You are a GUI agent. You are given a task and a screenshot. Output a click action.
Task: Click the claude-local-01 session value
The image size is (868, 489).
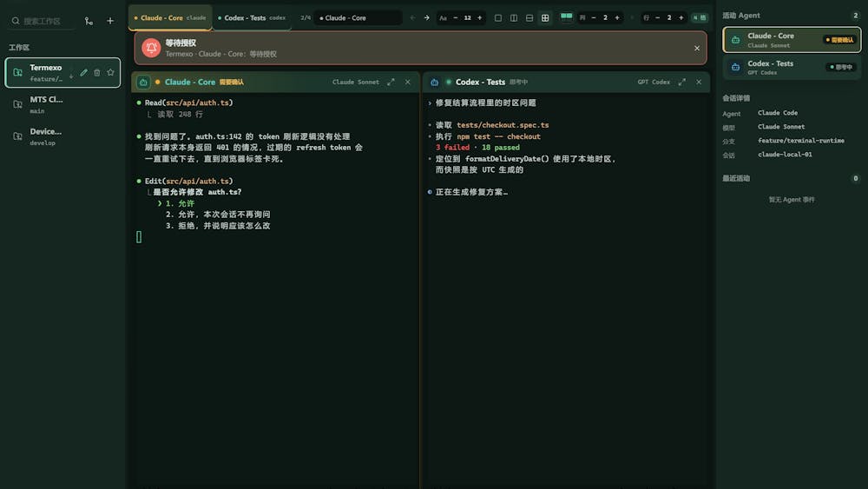pyautogui.click(x=785, y=155)
